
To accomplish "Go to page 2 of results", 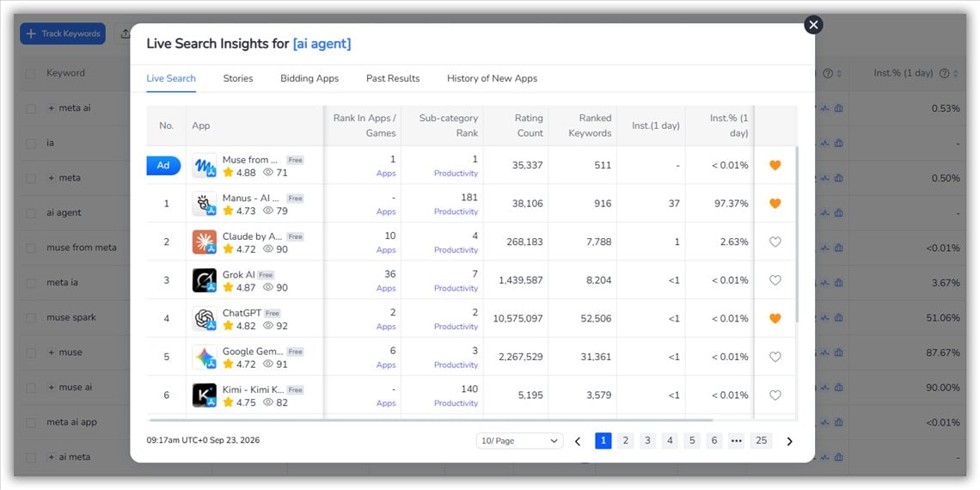I will (625, 441).
